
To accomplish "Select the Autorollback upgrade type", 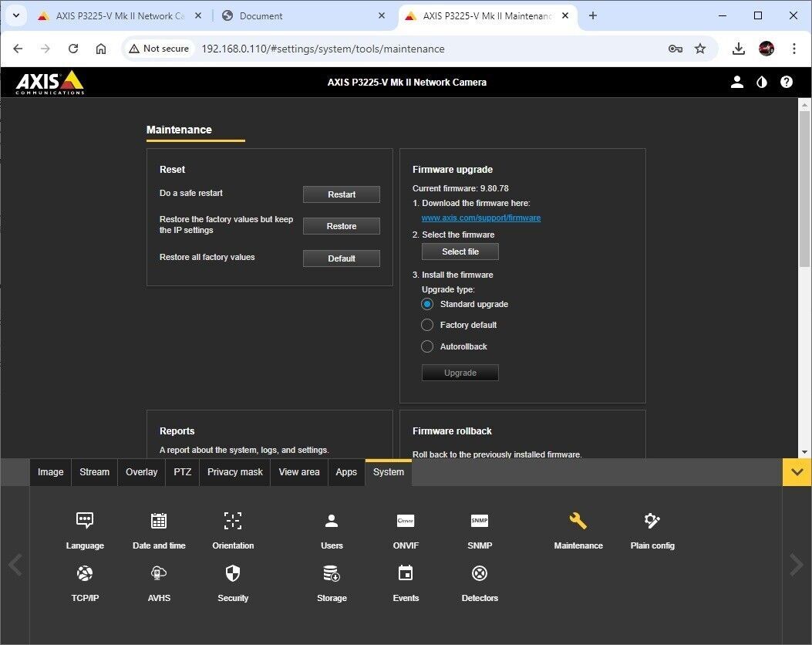I will click(426, 346).
